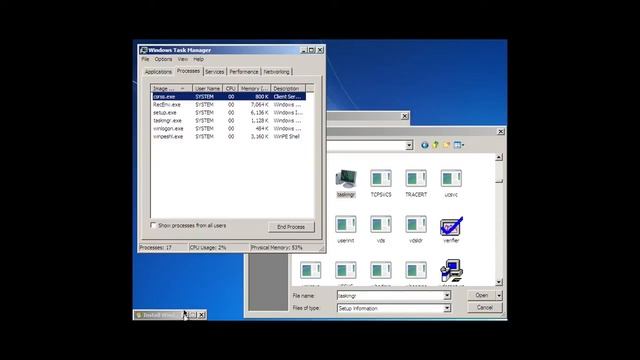Open the View menu in Task Manager

click(182, 59)
